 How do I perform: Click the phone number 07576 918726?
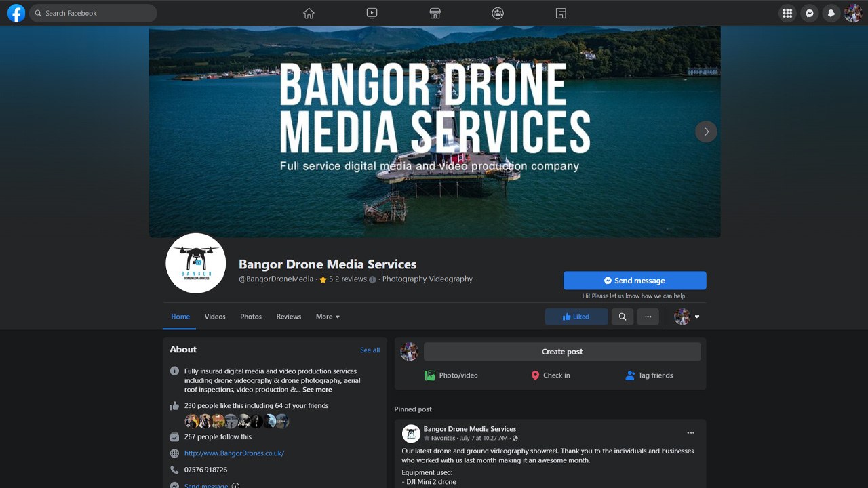click(x=205, y=470)
